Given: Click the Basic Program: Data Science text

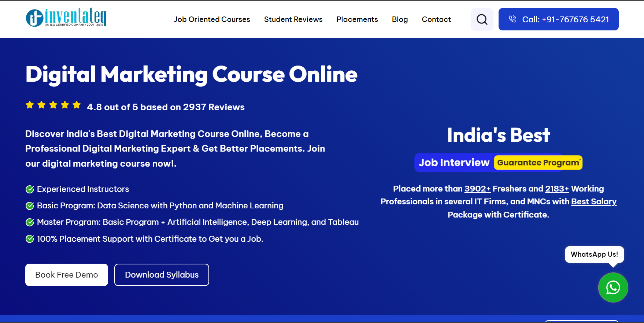Looking at the screenshot, I should click(160, 206).
